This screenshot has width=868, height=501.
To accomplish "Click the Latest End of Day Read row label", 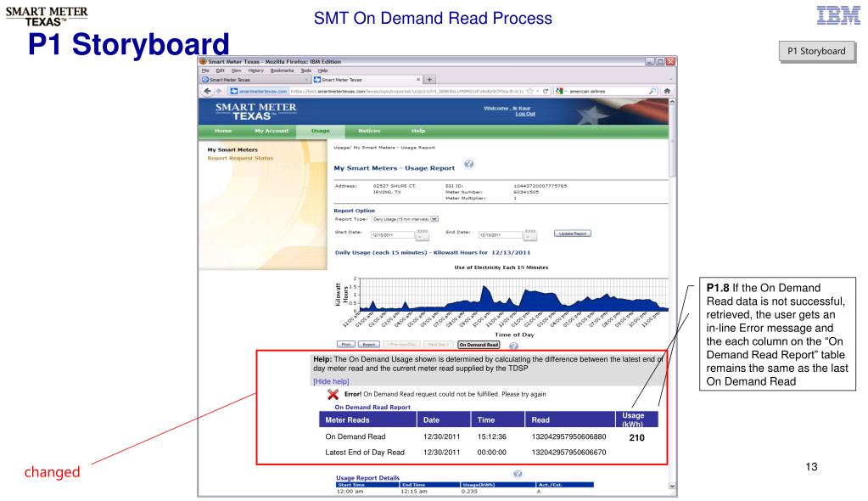I will 365,453.
